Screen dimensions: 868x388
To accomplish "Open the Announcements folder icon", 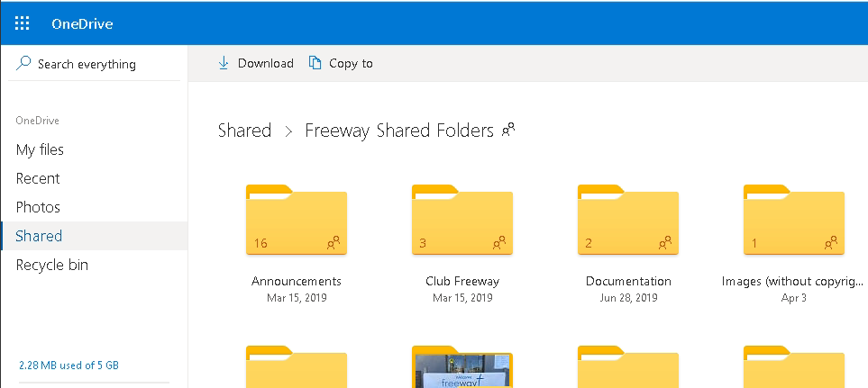I will point(296,221).
